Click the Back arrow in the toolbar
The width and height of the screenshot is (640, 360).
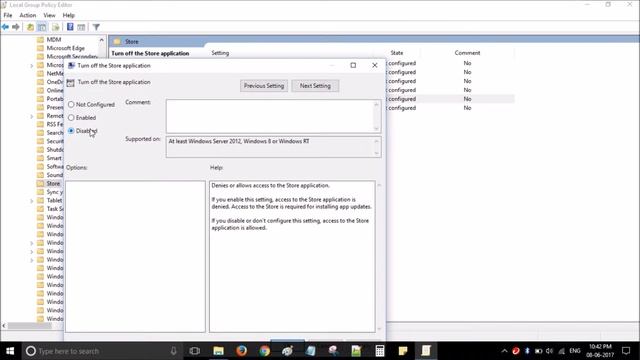[x=5, y=27]
